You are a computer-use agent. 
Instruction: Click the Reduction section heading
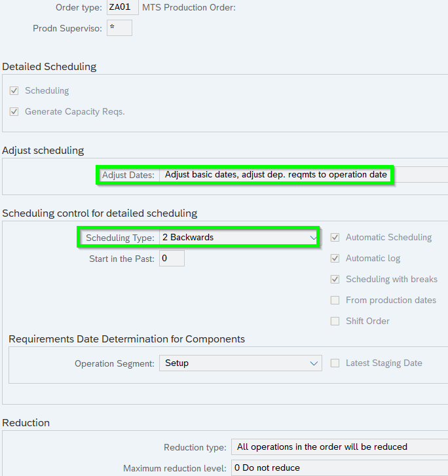(26, 422)
